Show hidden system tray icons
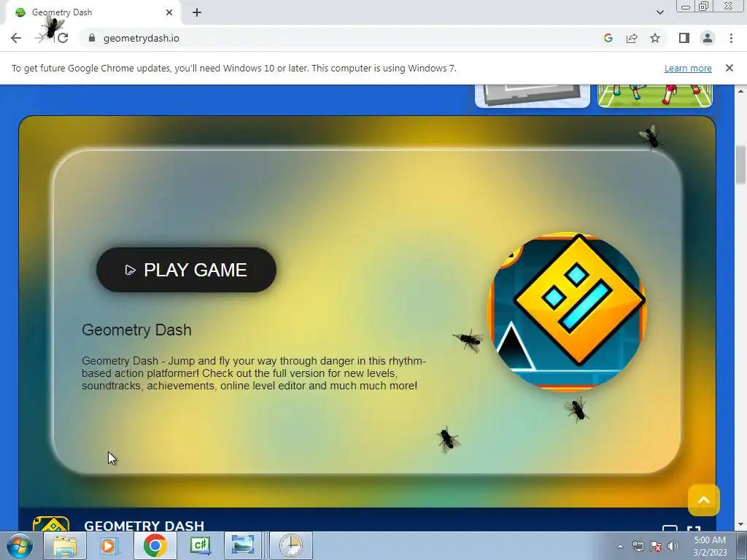The image size is (747, 560). point(620,546)
